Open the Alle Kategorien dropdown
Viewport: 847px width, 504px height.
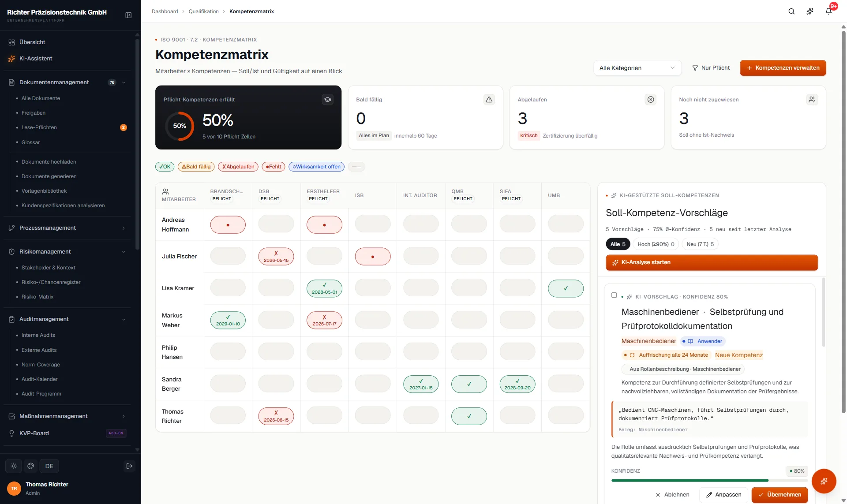(x=637, y=68)
